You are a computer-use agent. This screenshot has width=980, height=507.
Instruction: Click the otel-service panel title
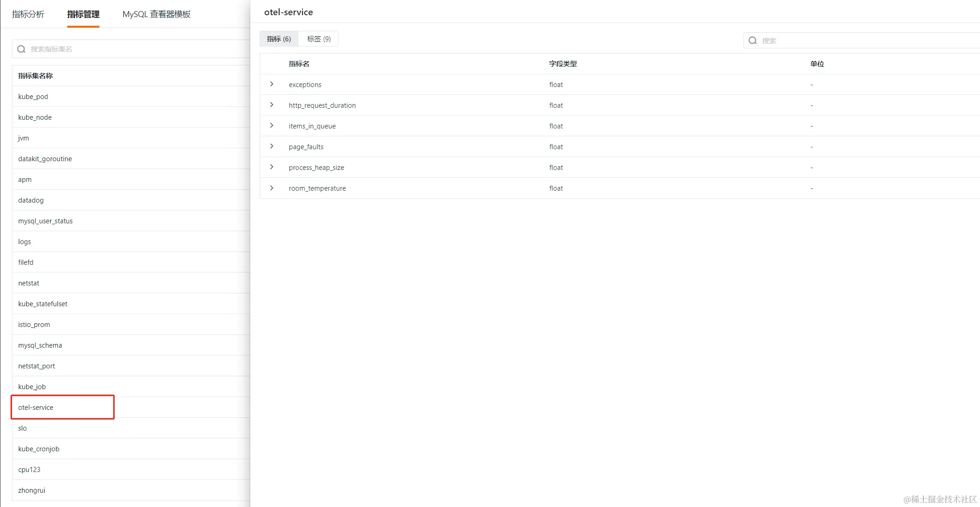point(289,12)
